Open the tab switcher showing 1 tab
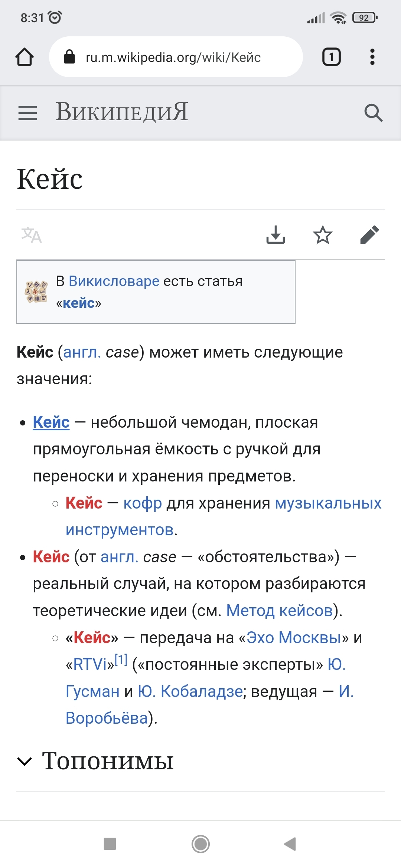The image size is (401, 868). 331,57
